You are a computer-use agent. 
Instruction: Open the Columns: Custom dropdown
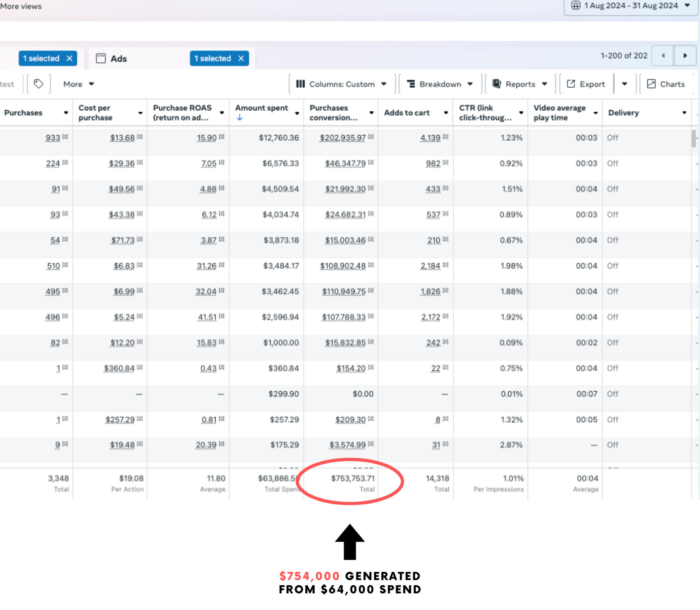click(341, 84)
